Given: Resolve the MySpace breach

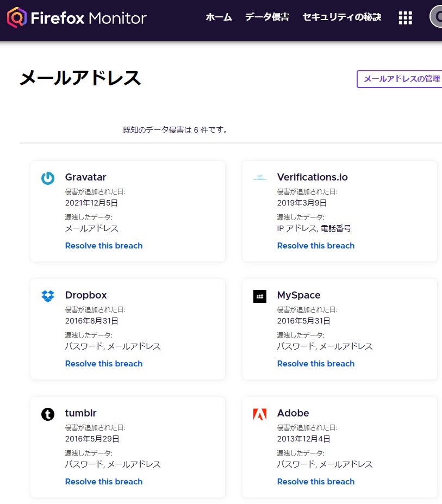Looking at the screenshot, I should [x=316, y=363].
